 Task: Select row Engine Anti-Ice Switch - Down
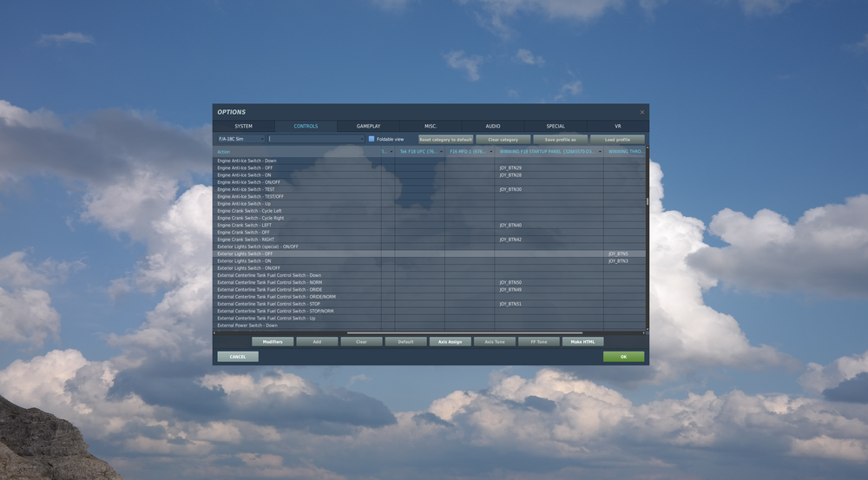[x=430, y=161]
